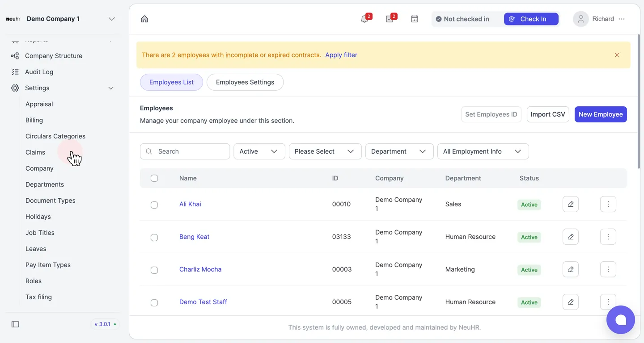Click the search magnifier icon
The width and height of the screenshot is (644, 343).
(149, 151)
